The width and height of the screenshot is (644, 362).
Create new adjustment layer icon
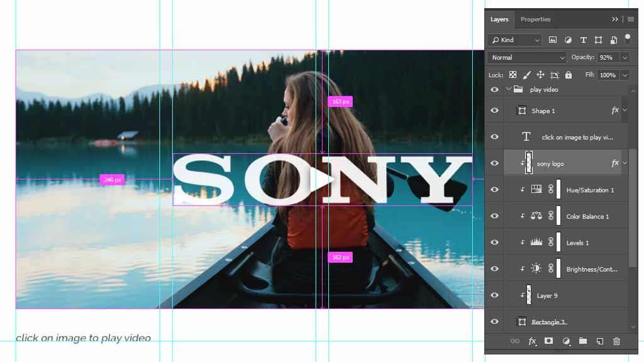click(x=566, y=341)
